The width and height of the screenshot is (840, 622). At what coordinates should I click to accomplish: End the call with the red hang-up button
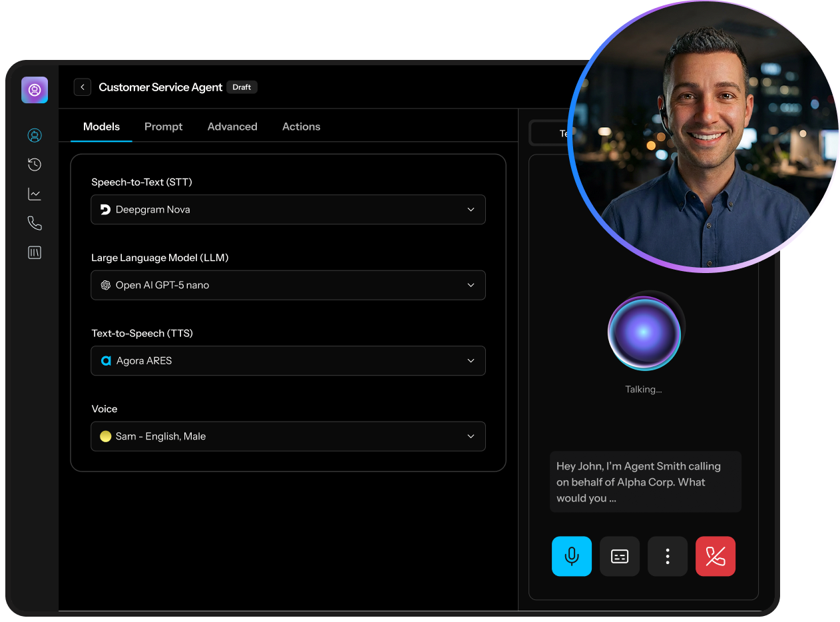click(x=715, y=556)
